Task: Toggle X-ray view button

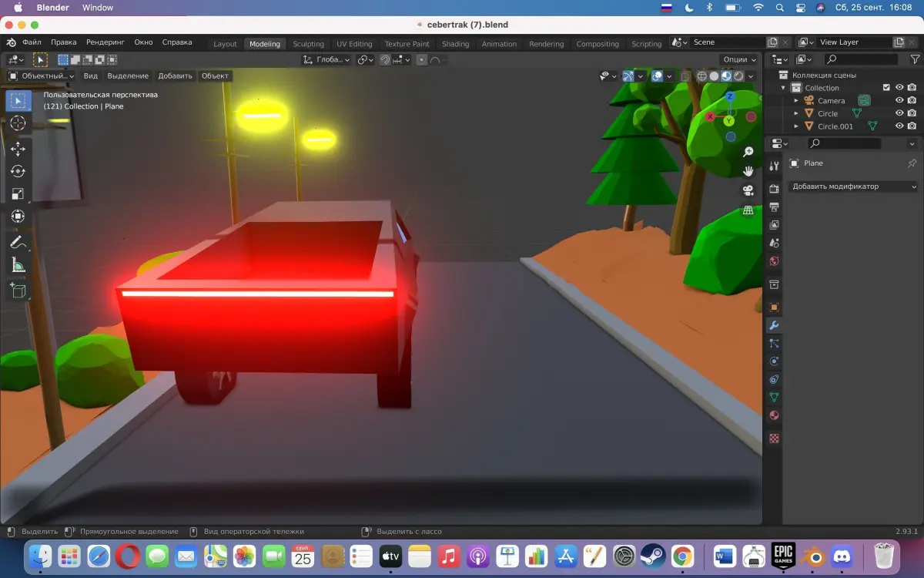Action: [x=685, y=76]
